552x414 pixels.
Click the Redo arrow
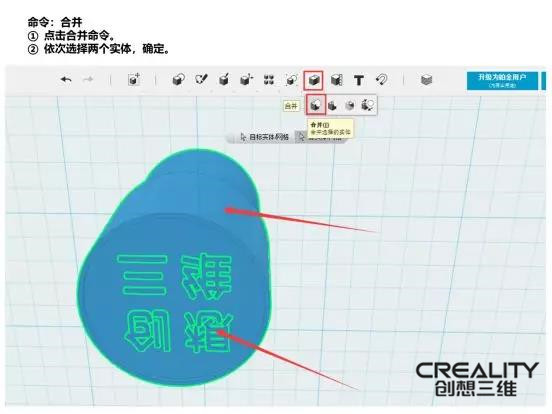[x=88, y=80]
